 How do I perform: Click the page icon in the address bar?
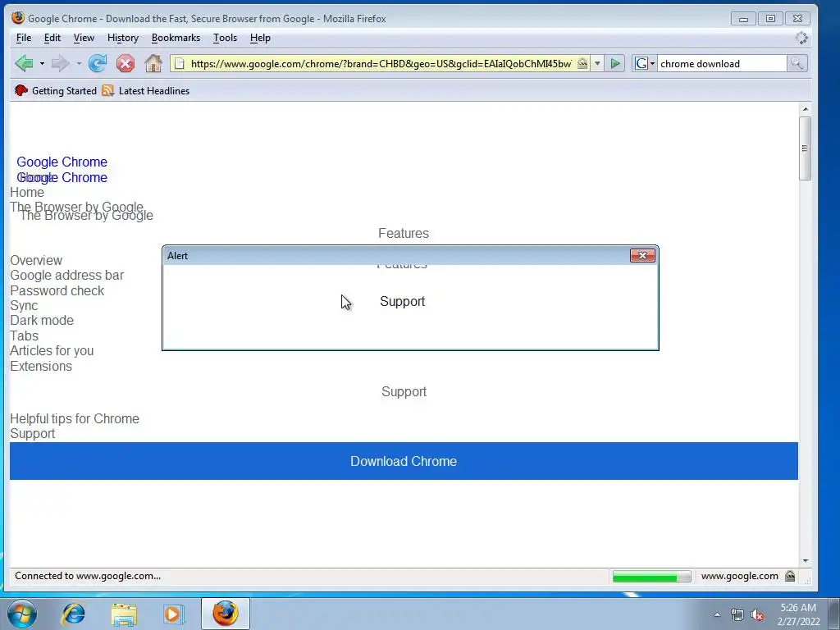[x=180, y=64]
